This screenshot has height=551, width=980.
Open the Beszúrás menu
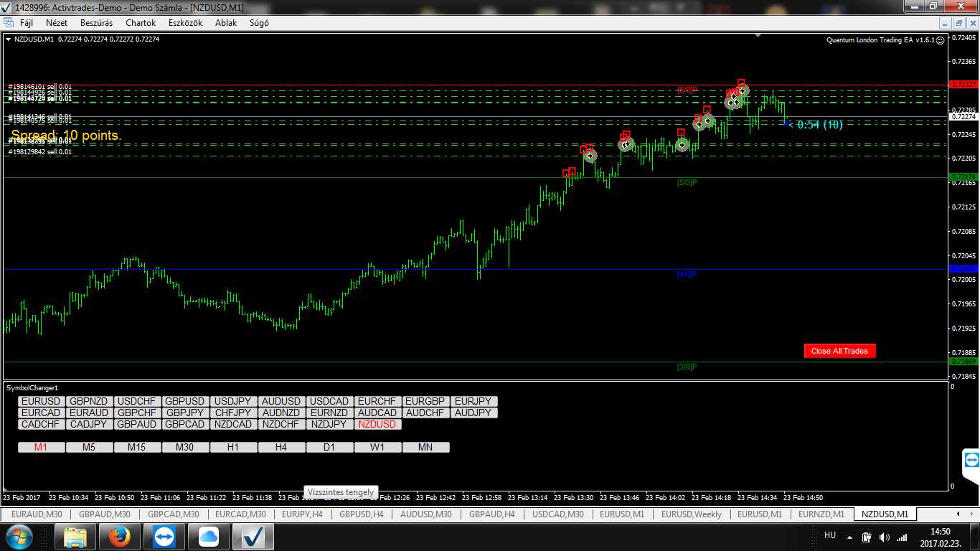point(96,23)
